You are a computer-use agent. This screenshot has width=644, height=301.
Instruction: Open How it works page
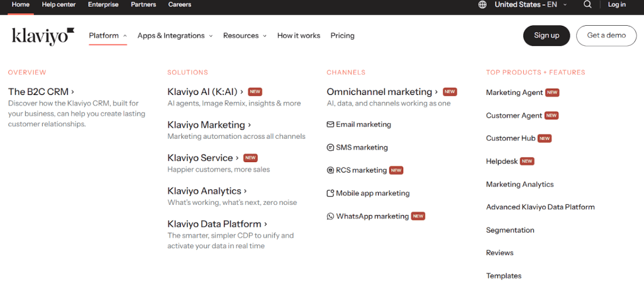click(x=299, y=36)
